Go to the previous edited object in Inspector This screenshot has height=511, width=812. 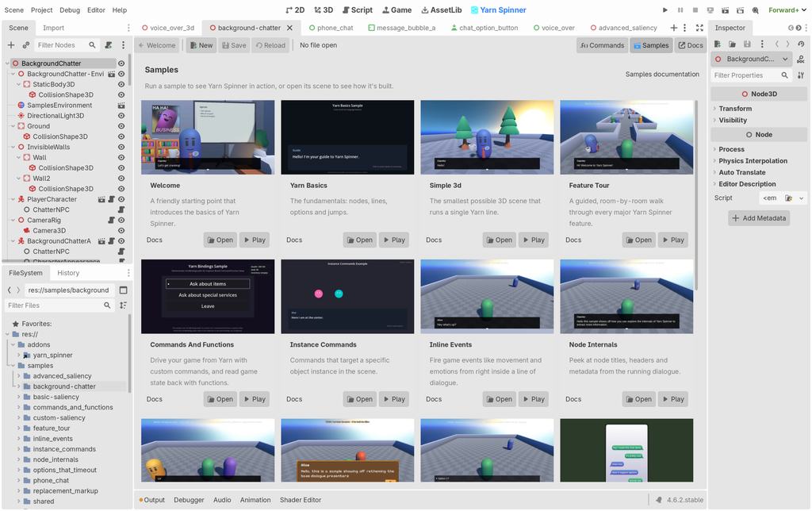pyautogui.click(x=777, y=44)
